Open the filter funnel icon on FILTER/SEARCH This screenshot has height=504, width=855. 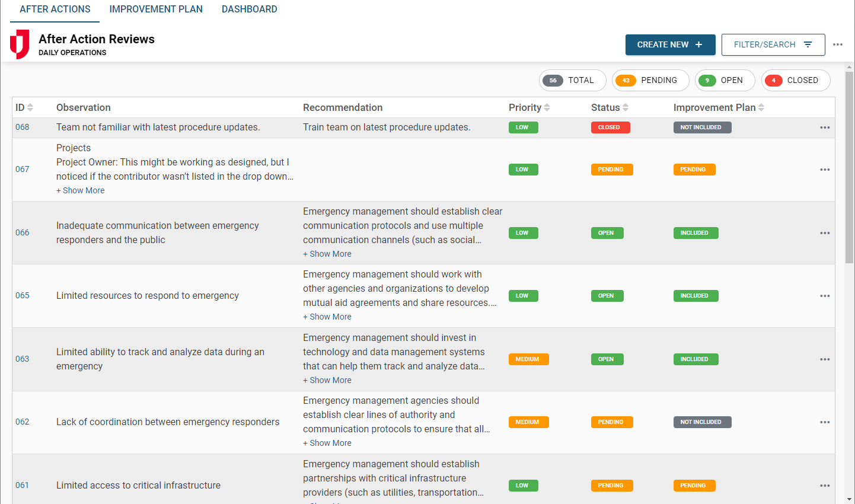[808, 44]
